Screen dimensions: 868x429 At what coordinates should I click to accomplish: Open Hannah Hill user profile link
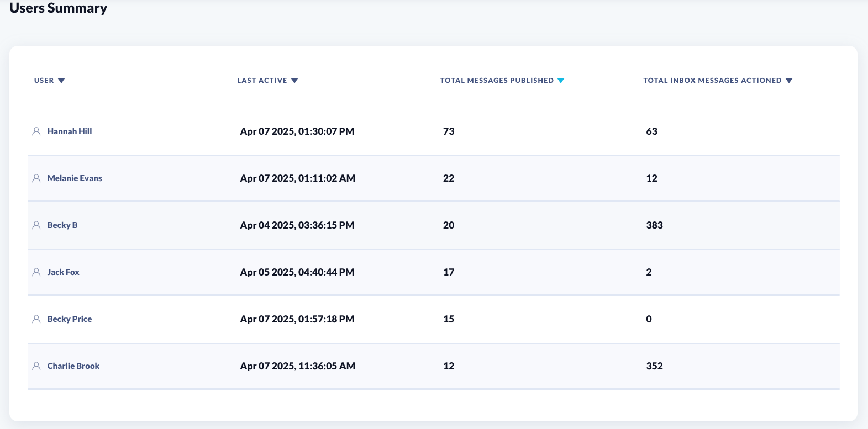(70, 131)
